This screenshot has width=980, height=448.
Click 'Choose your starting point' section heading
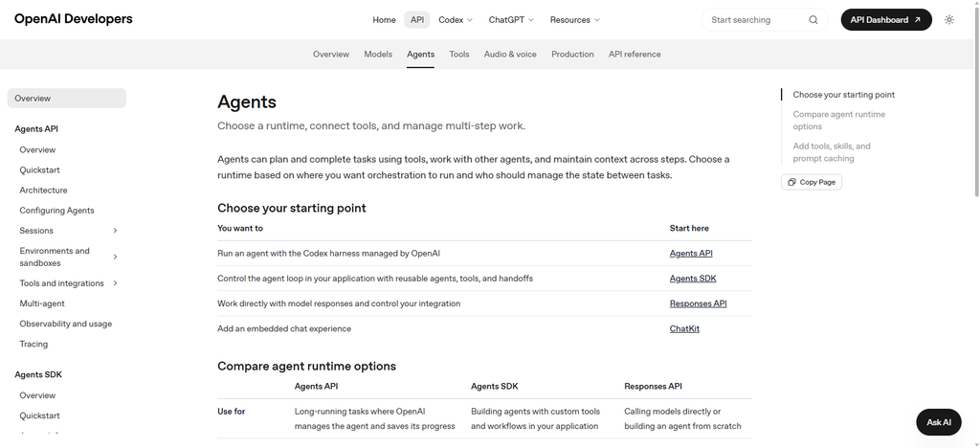coord(292,208)
